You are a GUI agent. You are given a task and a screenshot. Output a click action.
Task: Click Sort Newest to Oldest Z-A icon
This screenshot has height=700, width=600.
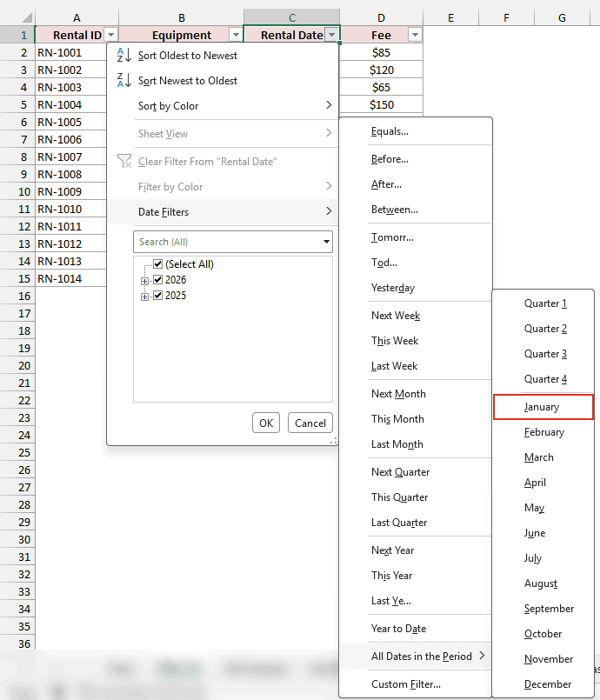point(123,80)
